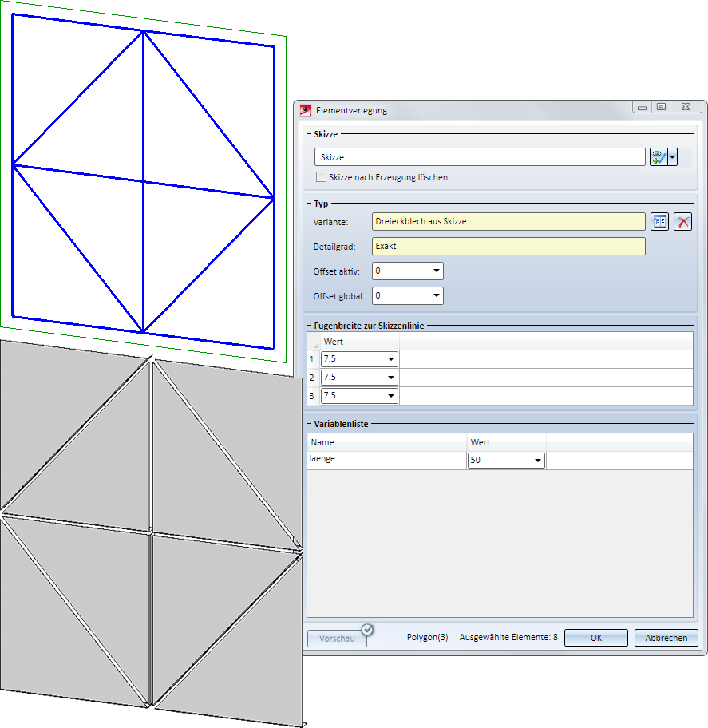Expand the Offset aktiv dropdown

tap(436, 271)
